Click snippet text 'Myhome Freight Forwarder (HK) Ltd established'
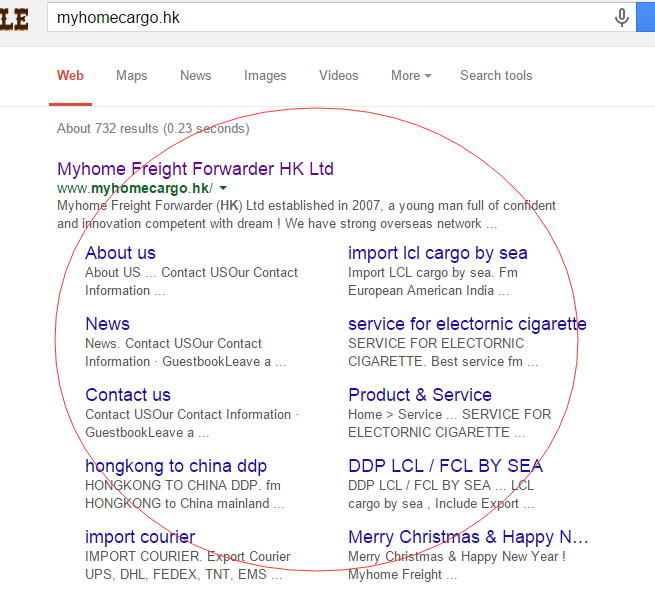The image size is (655, 589). tap(195, 206)
